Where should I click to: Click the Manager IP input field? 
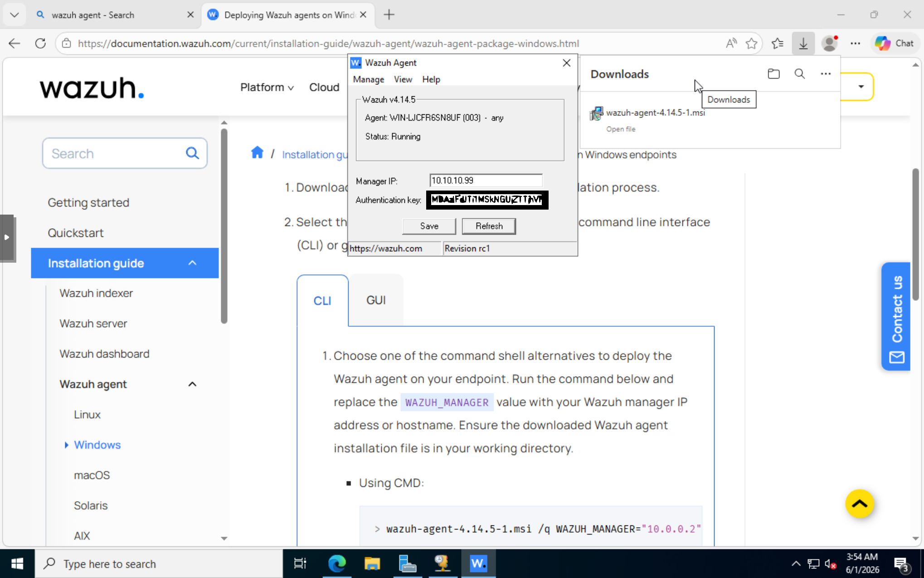pyautogui.click(x=486, y=181)
